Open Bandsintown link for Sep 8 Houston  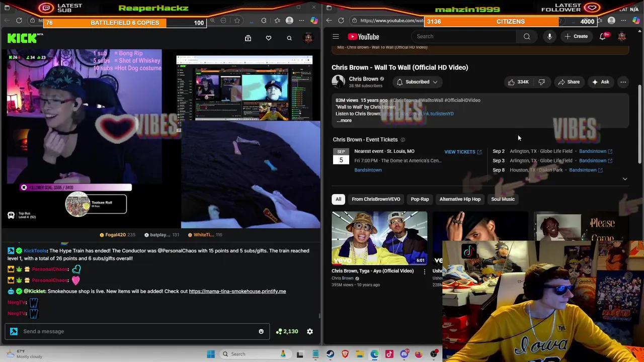[x=585, y=170]
